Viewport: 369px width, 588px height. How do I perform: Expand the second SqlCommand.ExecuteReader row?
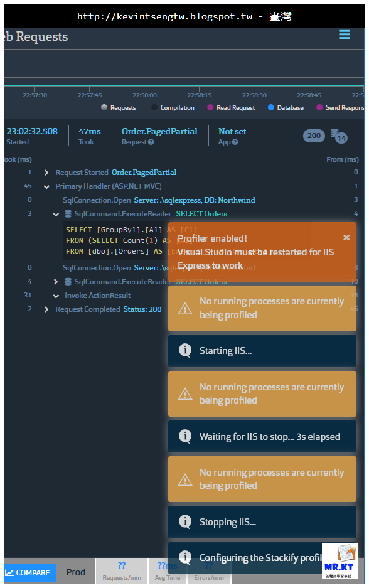[56, 282]
